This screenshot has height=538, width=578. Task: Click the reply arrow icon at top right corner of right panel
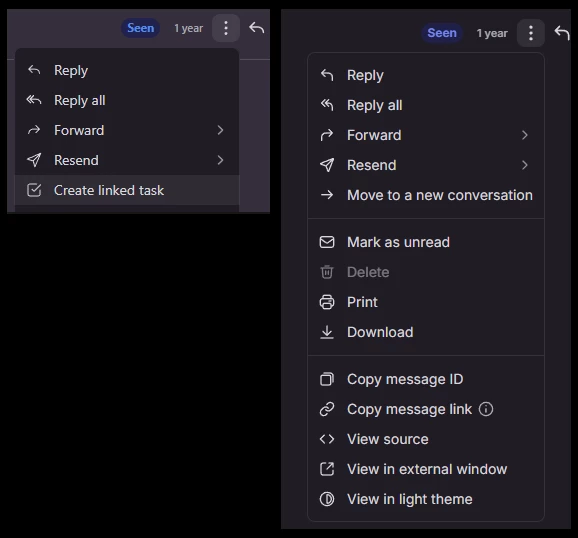click(x=562, y=33)
